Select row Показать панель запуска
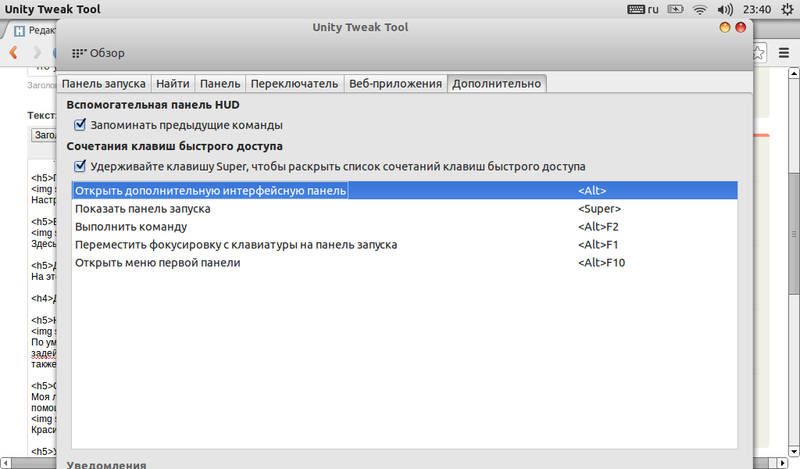Image resolution: width=800 pixels, height=469 pixels. coord(405,209)
